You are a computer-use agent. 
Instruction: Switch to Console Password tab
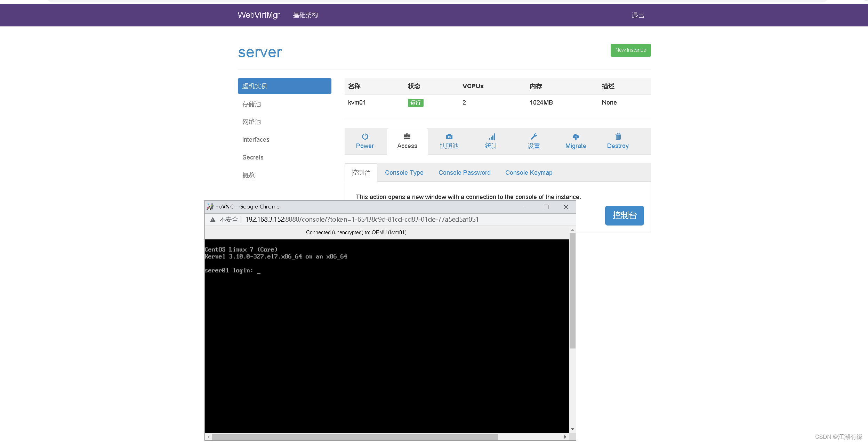pos(464,173)
